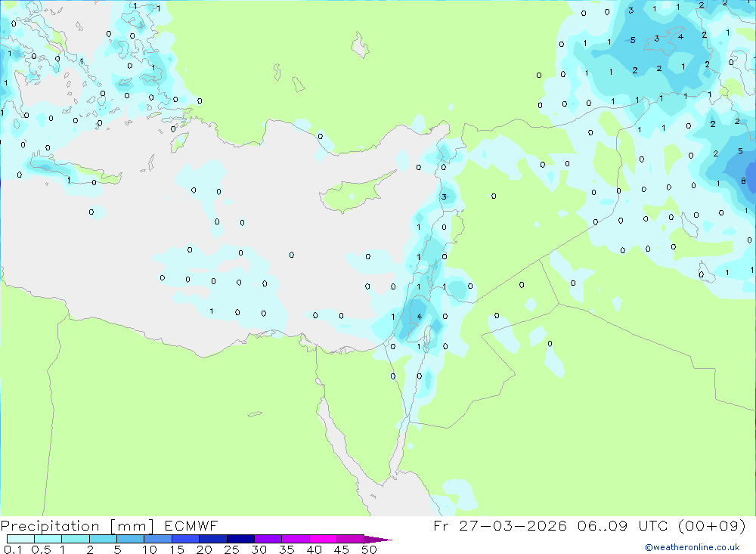Viewport: 756px width, 554px height.
Task: Click the legend label '30'
Action: pyautogui.click(x=259, y=549)
